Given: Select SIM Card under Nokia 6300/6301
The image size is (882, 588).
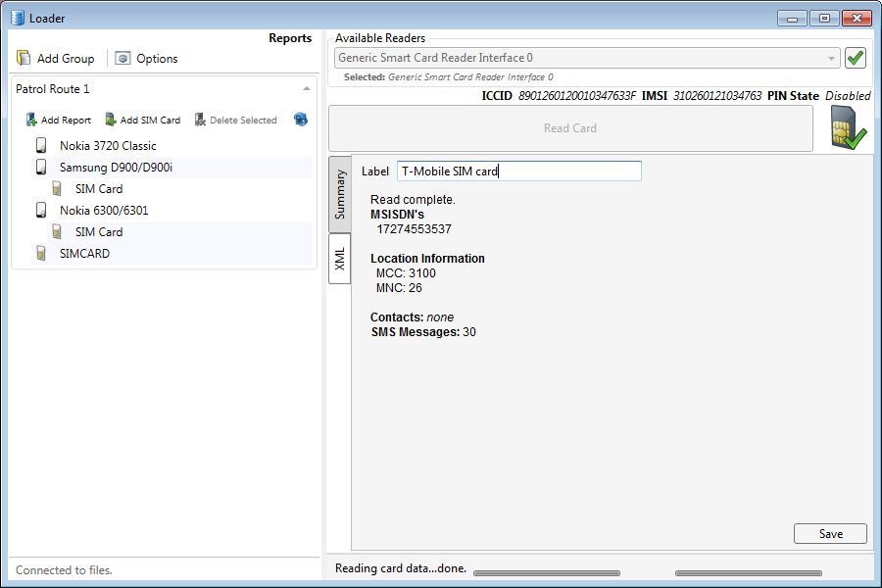Looking at the screenshot, I should pos(99,232).
